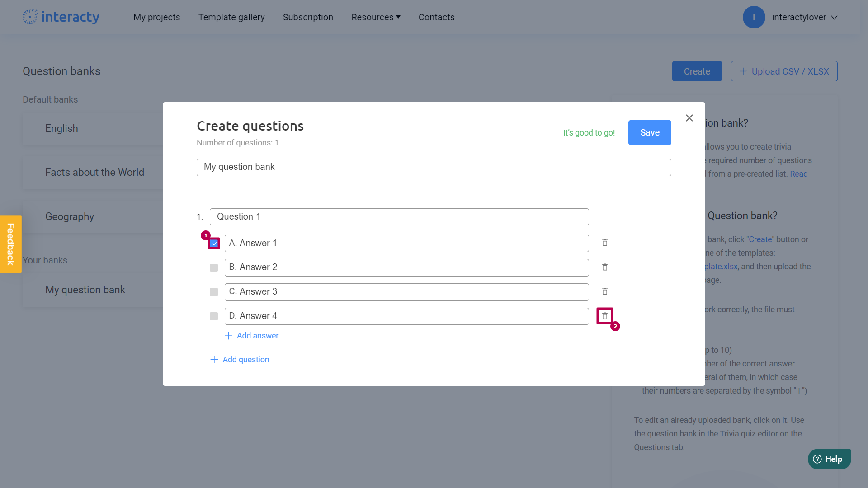Expand the Resources dropdown menu
This screenshot has width=868, height=488.
376,17
